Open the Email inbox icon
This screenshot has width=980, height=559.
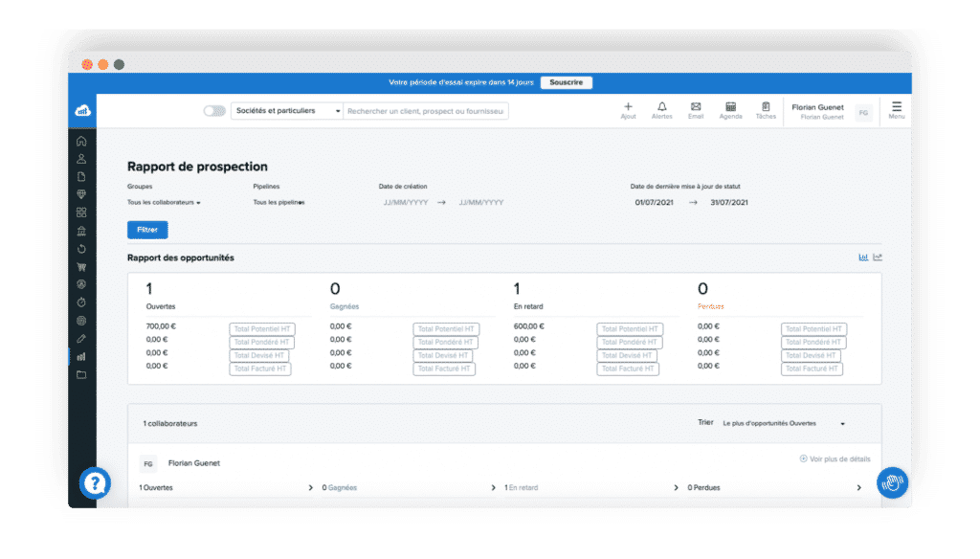point(696,108)
